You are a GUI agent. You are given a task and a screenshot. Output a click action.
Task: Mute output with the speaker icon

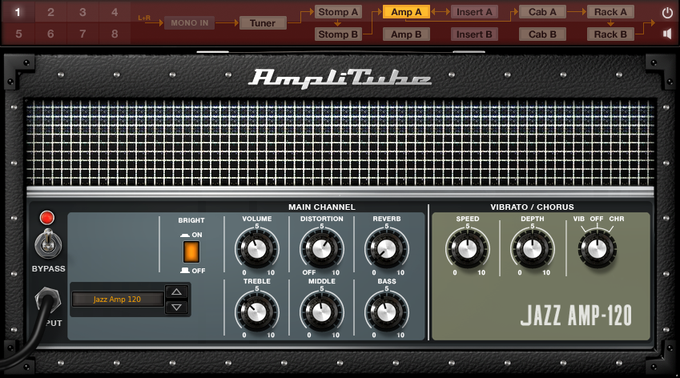[x=667, y=34]
